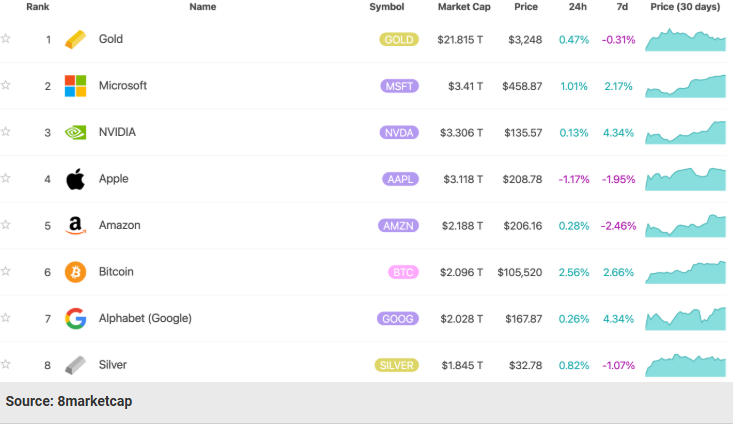The width and height of the screenshot is (733, 424).
Task: Click the Bitcoin logo icon
Action: [x=75, y=272]
